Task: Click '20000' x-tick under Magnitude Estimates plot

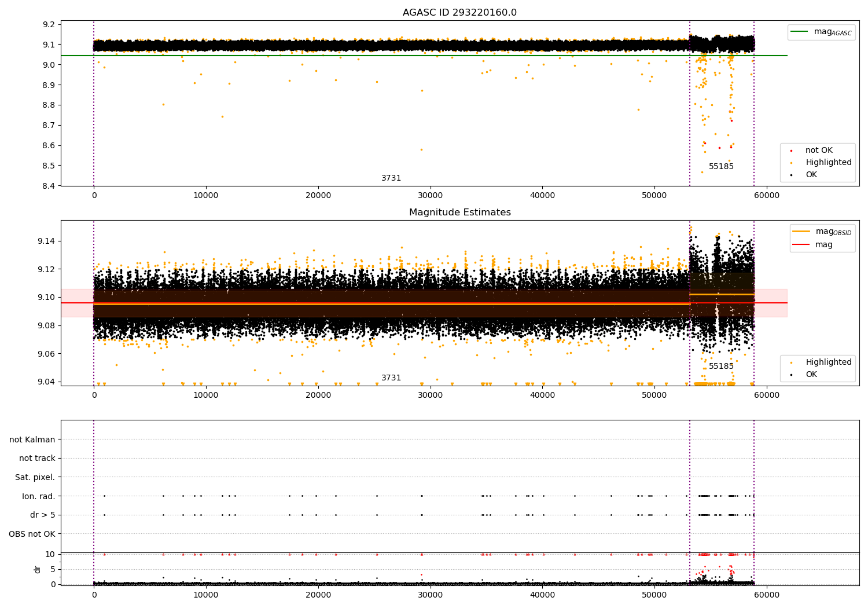Action: click(x=318, y=396)
